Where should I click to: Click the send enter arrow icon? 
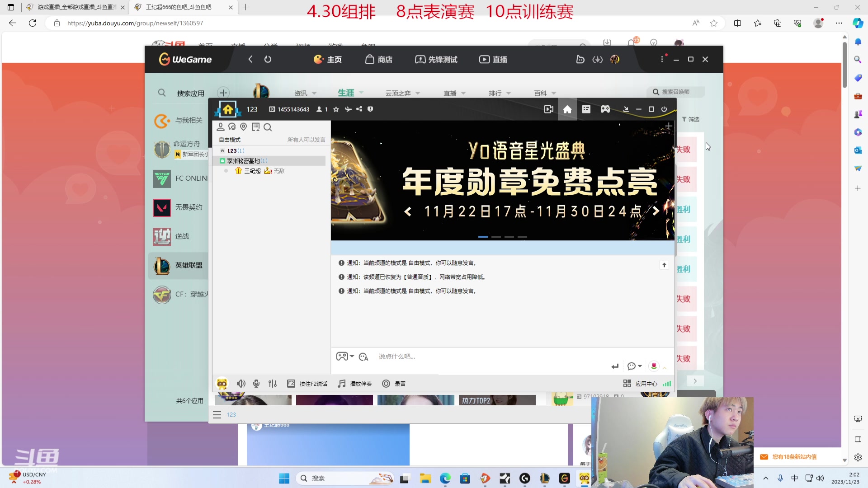(615, 366)
